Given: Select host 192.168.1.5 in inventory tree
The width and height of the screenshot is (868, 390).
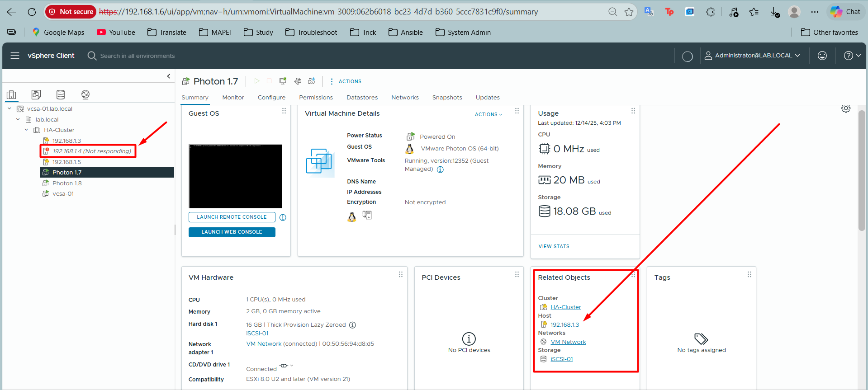Looking at the screenshot, I should (66, 162).
